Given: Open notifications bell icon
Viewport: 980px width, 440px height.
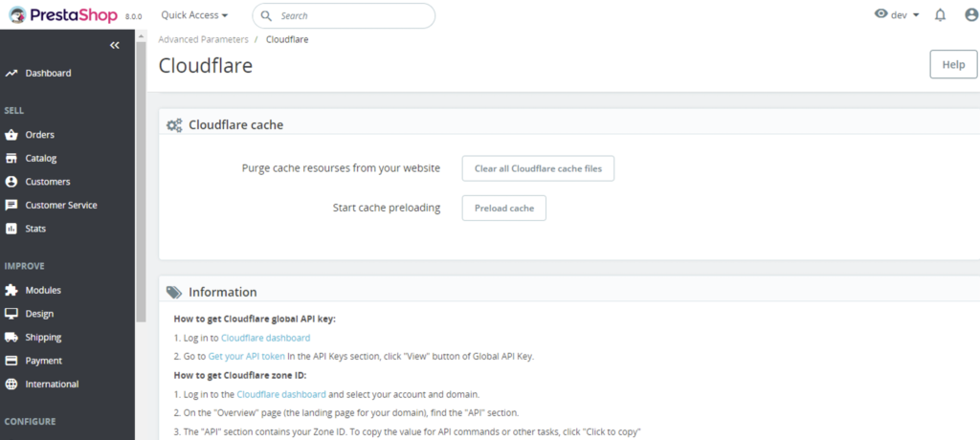Looking at the screenshot, I should (940, 15).
